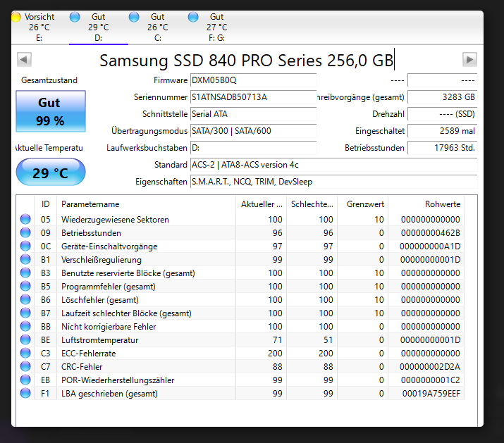The width and height of the screenshot is (504, 443).
Task: Switch to the F: G: drive tab
Action: pos(216,27)
